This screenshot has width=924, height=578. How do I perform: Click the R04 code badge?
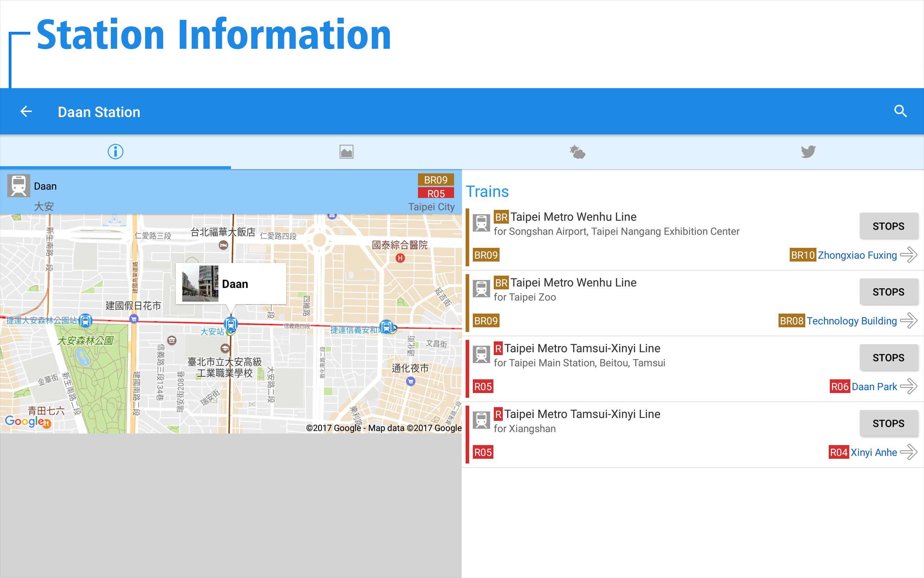[838, 452]
